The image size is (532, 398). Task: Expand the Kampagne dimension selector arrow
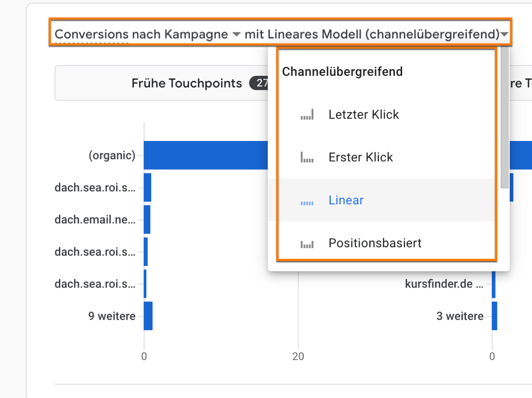coord(236,34)
